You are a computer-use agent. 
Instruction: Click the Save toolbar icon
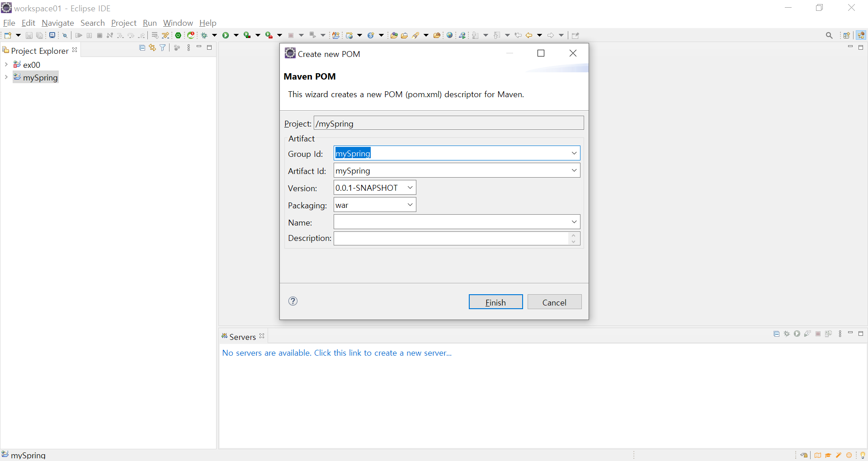[x=29, y=35]
